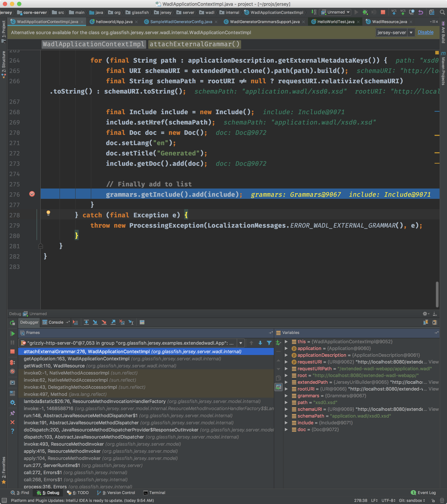The image size is (447, 504).
Task: Click the Step Into icon
Action: (95, 322)
